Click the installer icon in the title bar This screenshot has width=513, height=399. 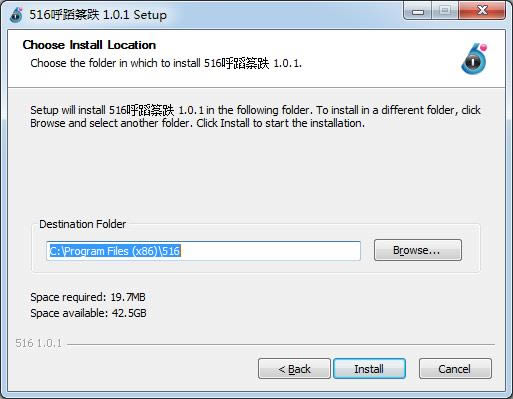tap(16, 15)
